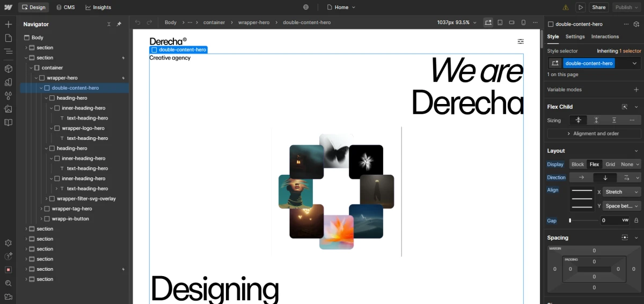Set Display to Block

click(x=578, y=164)
